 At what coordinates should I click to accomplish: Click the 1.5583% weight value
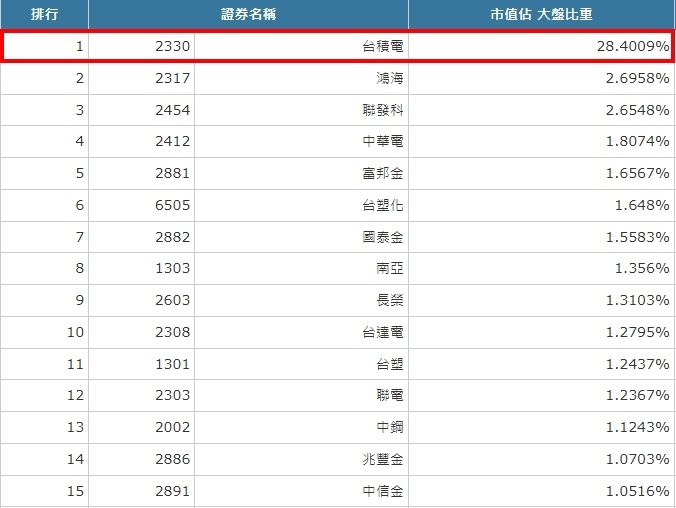[x=637, y=237]
